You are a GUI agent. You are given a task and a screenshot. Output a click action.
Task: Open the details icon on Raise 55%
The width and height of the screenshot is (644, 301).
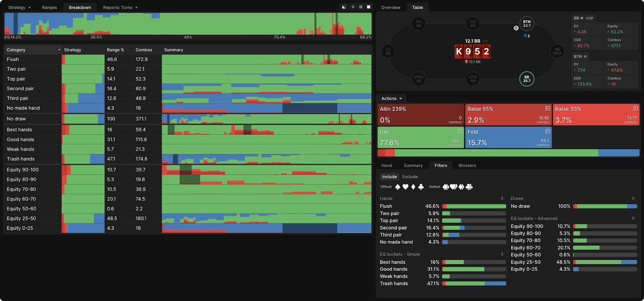[548, 109]
